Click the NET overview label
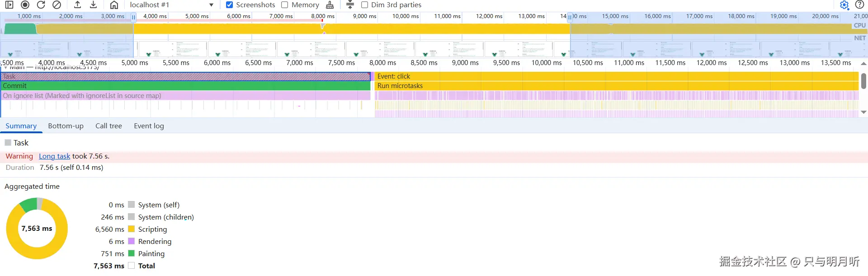 point(860,38)
